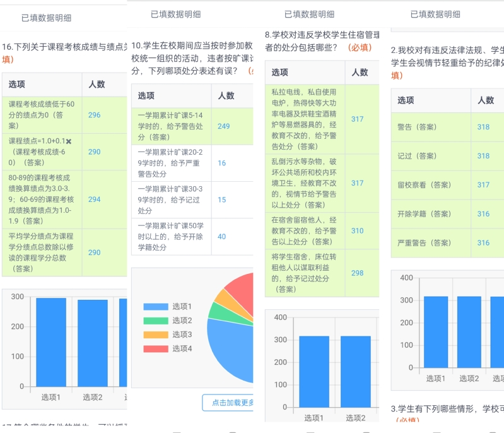504x433 pixels.
Task: Click the green 选项2 legend swatch
Action: pyautogui.click(x=155, y=321)
